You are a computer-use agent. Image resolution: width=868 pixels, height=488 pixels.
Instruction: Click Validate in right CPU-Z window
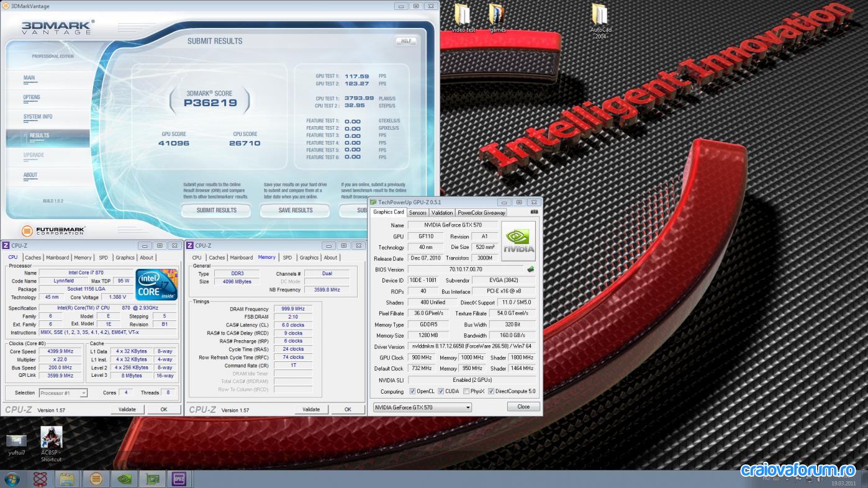pyautogui.click(x=311, y=409)
